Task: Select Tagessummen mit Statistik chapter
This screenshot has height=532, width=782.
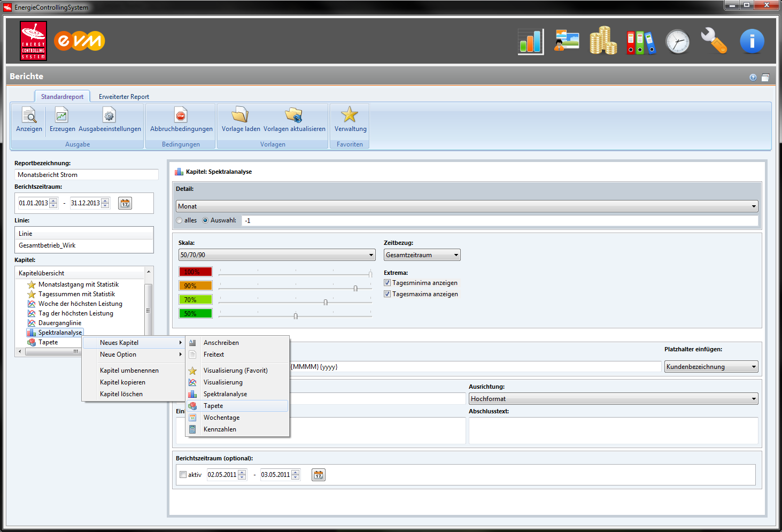Action: pyautogui.click(x=76, y=294)
